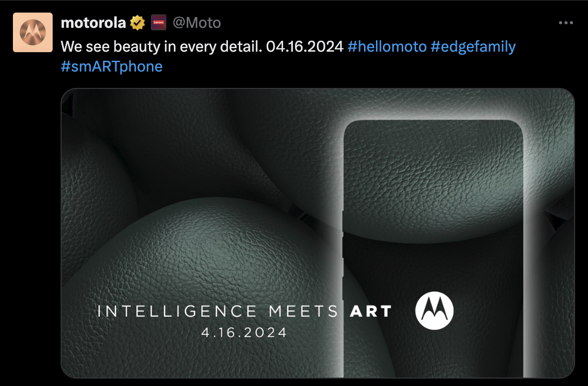The width and height of the screenshot is (588, 386).
Task: Click the glowing phone outline in the image
Action: tap(433, 248)
